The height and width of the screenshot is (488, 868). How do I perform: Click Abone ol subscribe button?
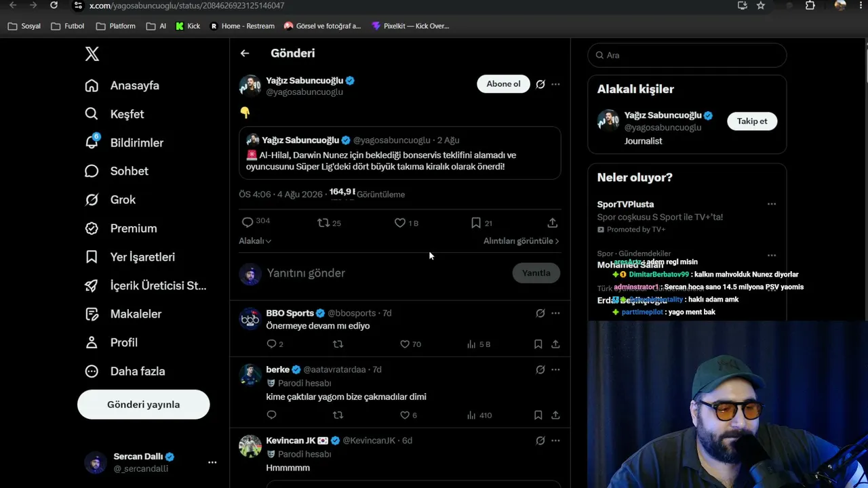(503, 84)
